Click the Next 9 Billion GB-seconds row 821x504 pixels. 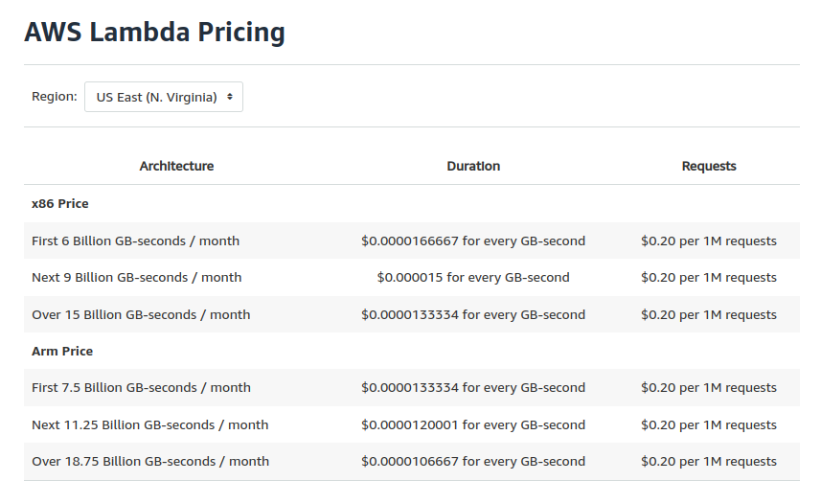coord(136,277)
